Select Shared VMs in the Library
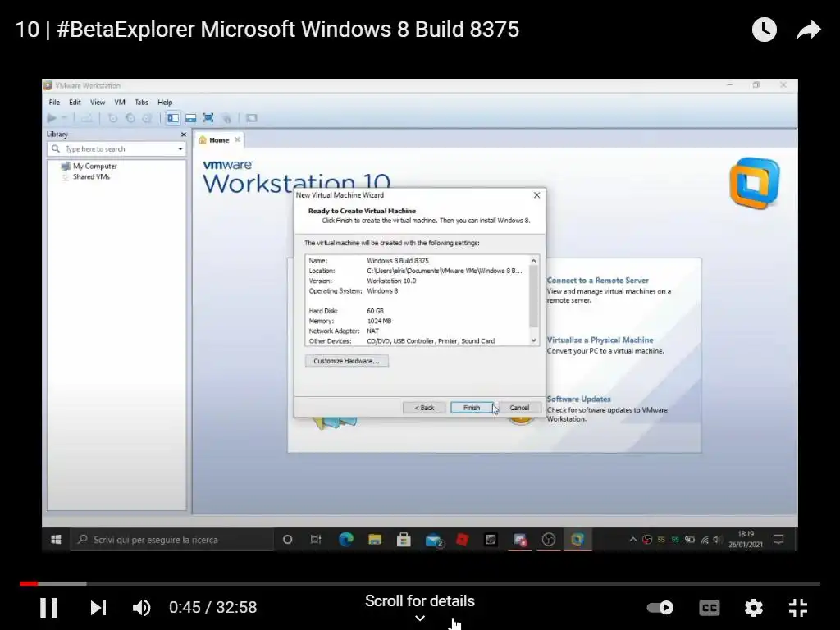840x630 pixels. pyautogui.click(x=91, y=177)
